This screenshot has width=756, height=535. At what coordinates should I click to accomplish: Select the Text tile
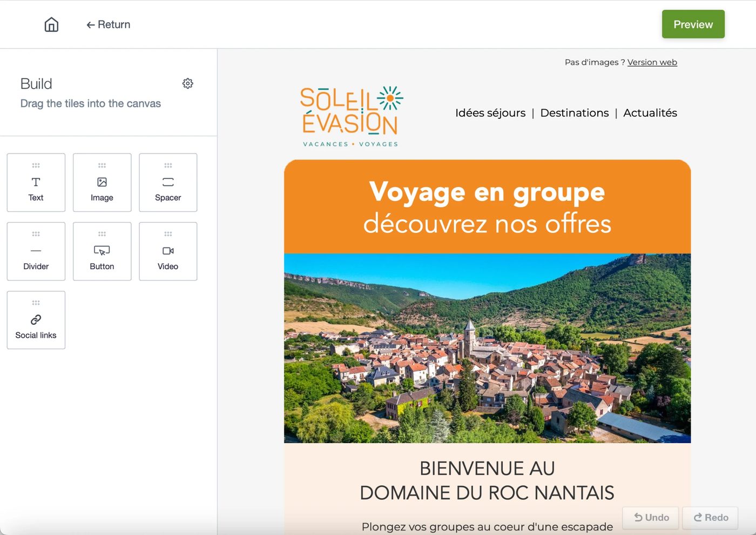click(36, 183)
